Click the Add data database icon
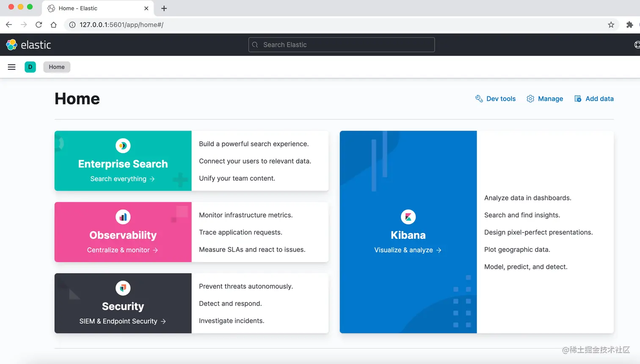This screenshot has width=640, height=364. [x=578, y=99]
